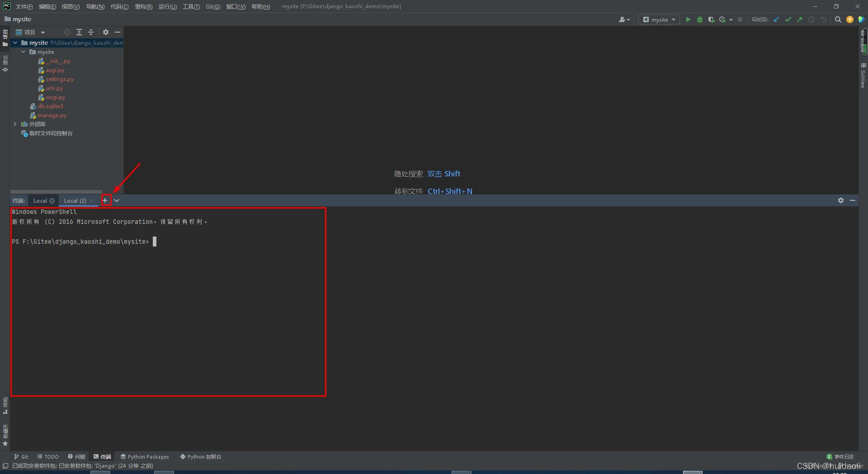The image size is (868, 474).
Task: Toggle the 终端 tool window button
Action: [x=102, y=457]
